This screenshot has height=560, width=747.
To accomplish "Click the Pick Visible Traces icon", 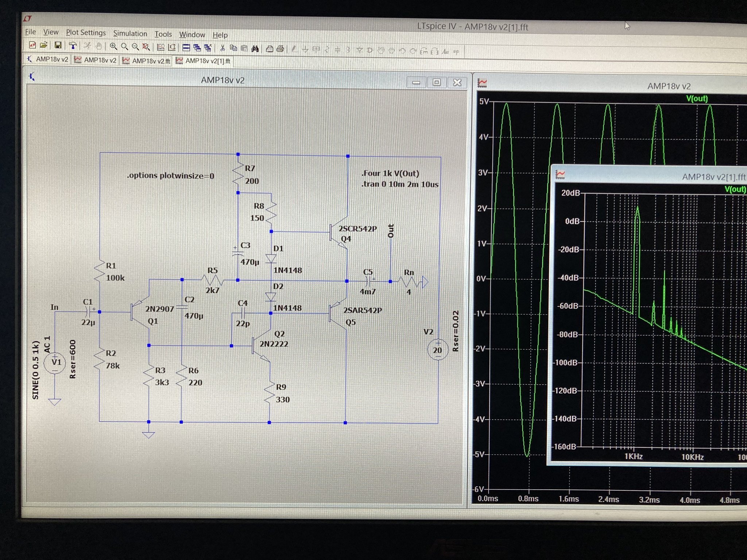I will [x=161, y=47].
